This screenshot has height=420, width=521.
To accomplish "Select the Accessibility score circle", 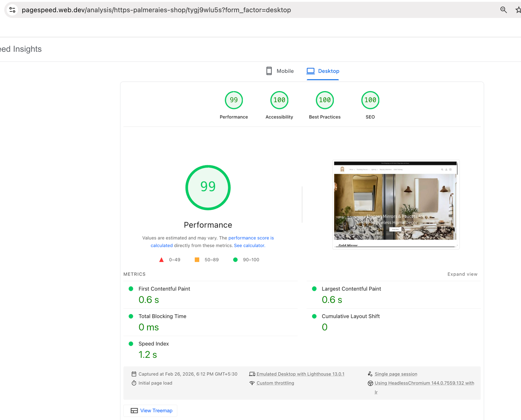I will tap(279, 100).
